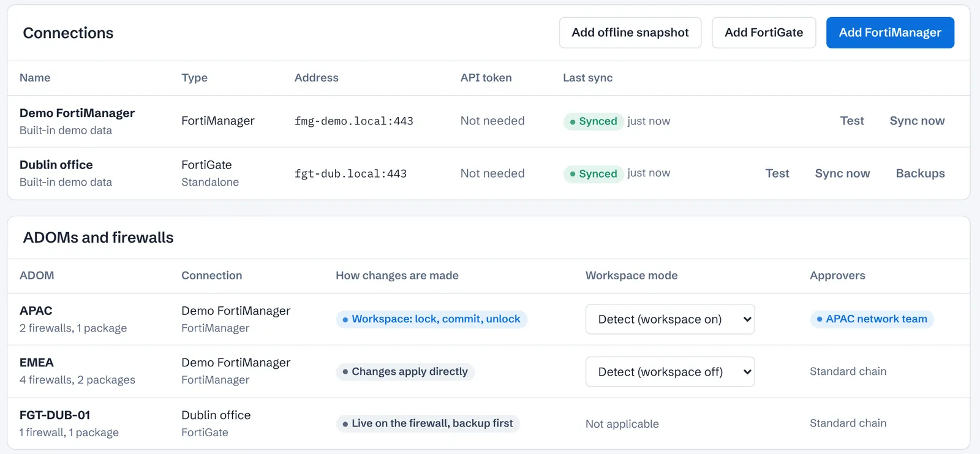This screenshot has width=980, height=454.
Task: Open the APAC workspace mode dropdown
Action: 670,319
